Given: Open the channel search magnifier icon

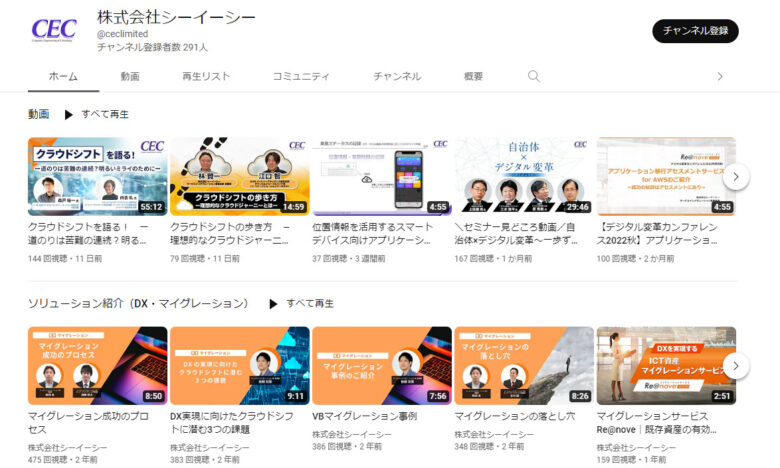Looking at the screenshot, I should pos(534,76).
